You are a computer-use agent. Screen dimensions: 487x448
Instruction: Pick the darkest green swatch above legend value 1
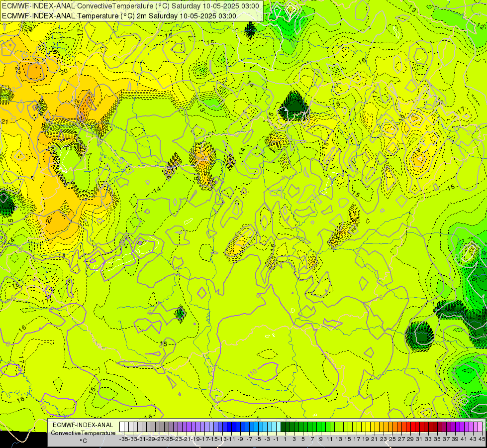click(x=283, y=427)
